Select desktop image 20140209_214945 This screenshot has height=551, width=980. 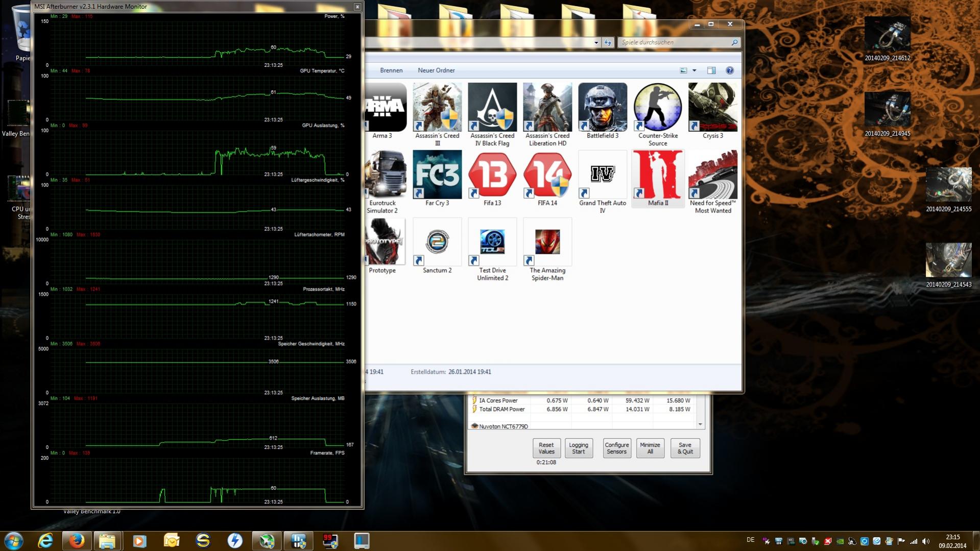[887, 114]
